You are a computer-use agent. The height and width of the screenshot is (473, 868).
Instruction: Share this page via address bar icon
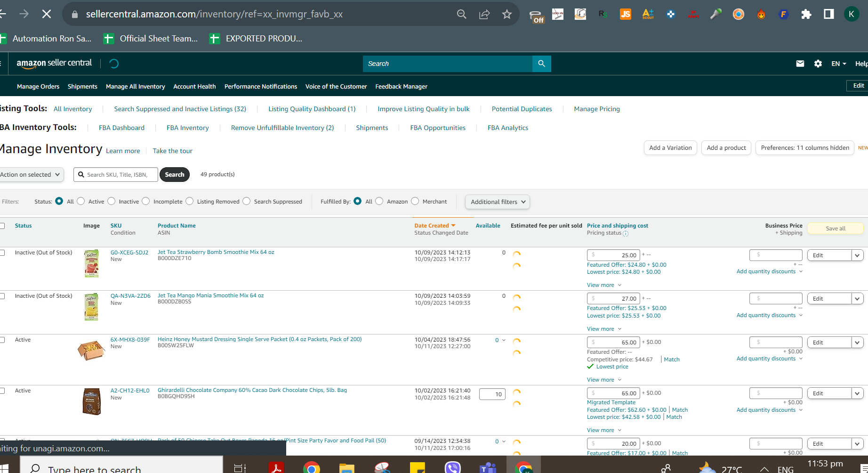484,14
